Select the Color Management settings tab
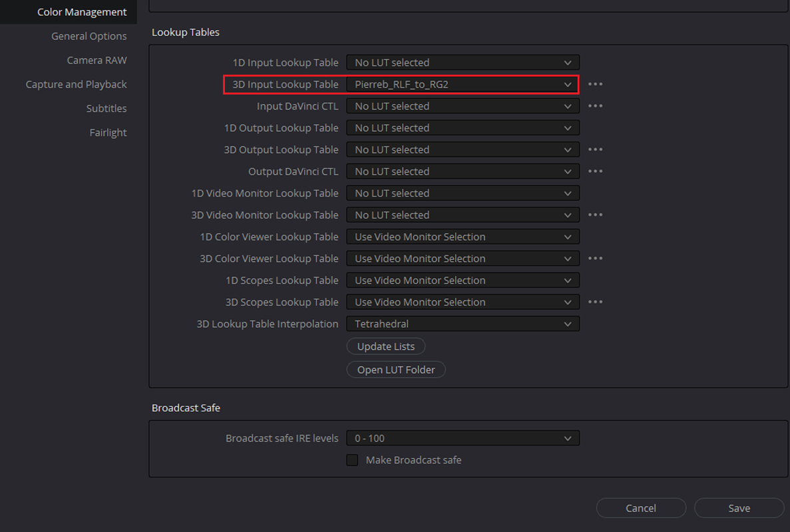 tap(68, 12)
